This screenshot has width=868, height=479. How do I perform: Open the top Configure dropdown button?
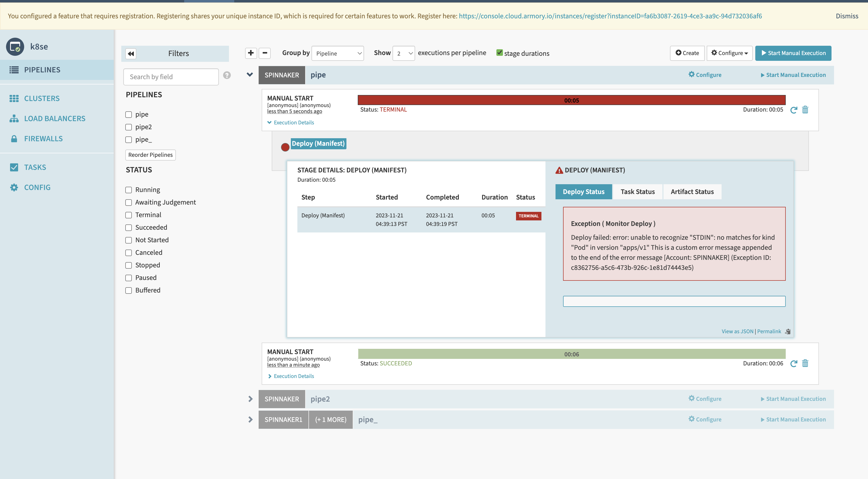coord(729,53)
